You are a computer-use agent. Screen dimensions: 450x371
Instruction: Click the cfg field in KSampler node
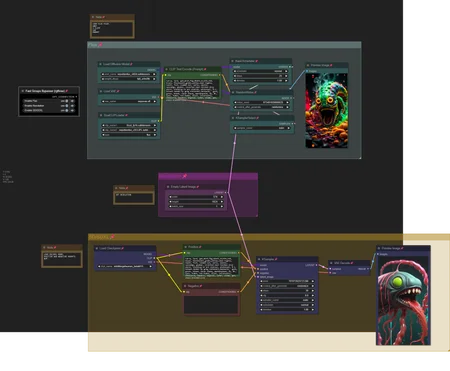tap(287, 295)
